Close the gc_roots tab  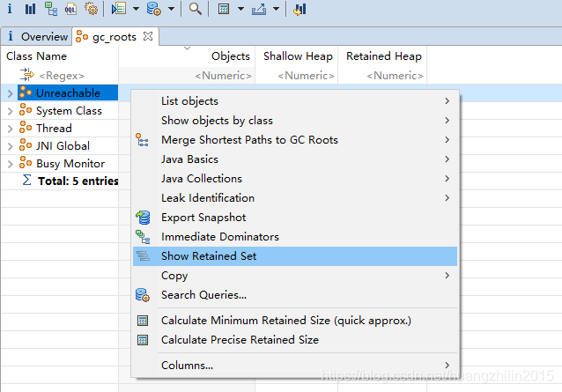[x=148, y=37]
